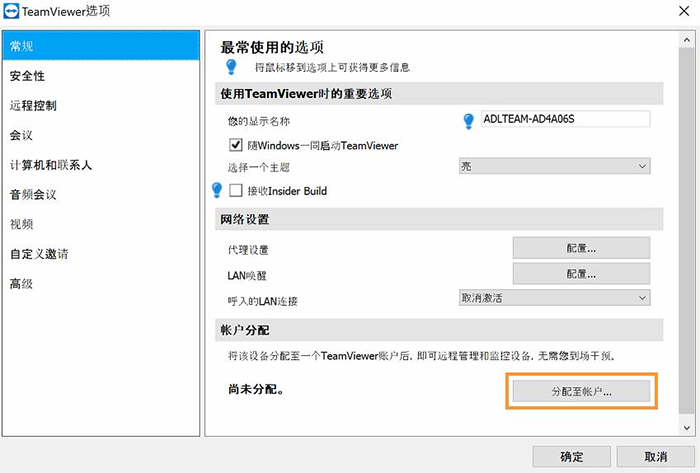Confirm settings with 确定 button

click(x=571, y=457)
